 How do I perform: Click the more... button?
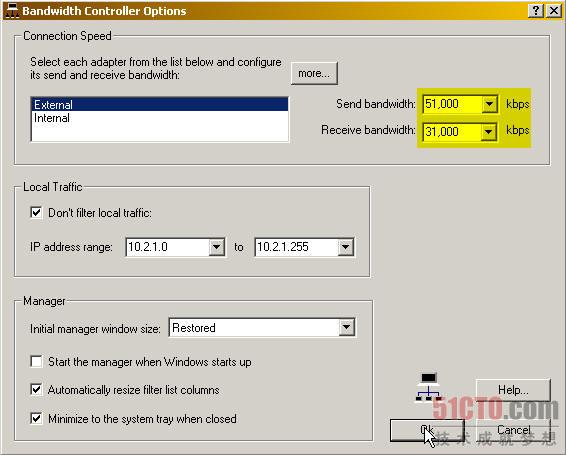click(314, 73)
